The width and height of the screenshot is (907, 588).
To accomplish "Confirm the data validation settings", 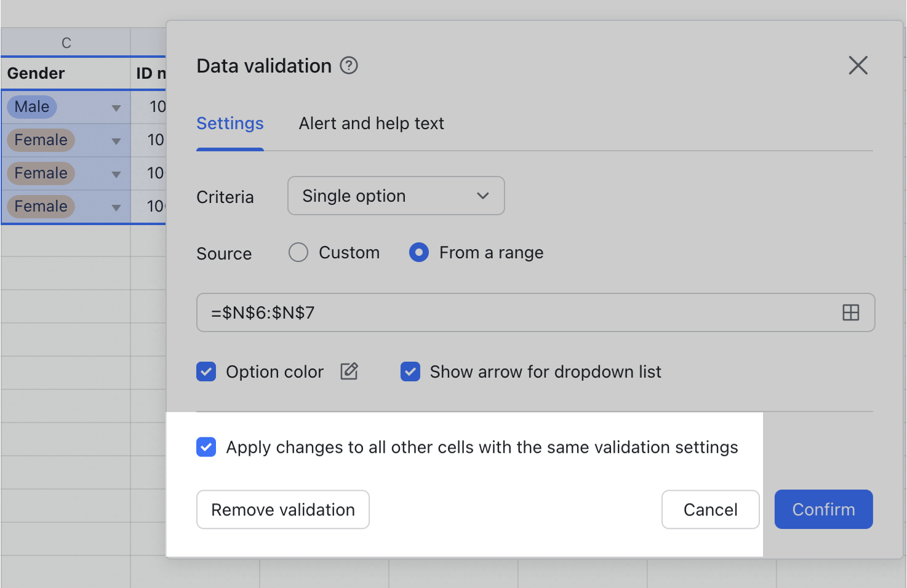I will click(823, 509).
